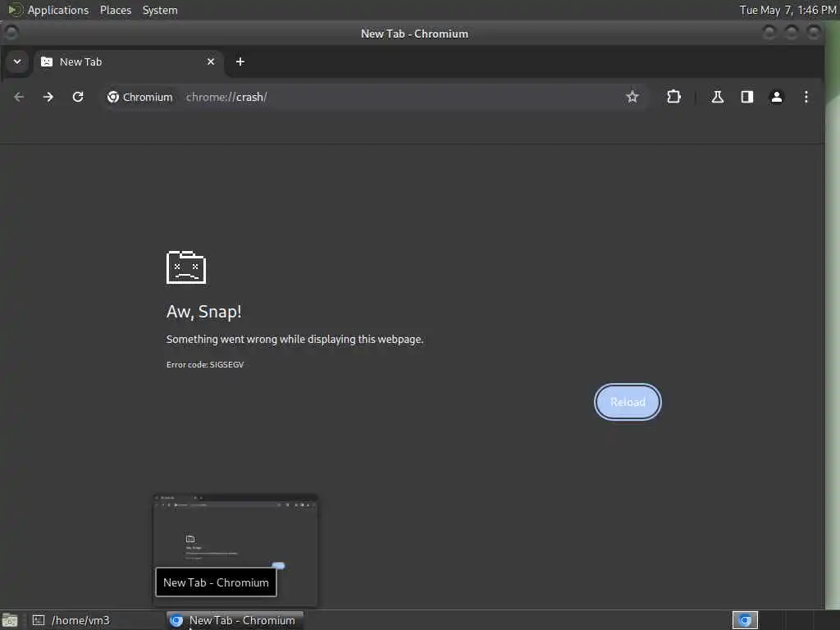The height and width of the screenshot is (630, 840).
Task: Click the Chromium site info chip
Action: coord(140,97)
